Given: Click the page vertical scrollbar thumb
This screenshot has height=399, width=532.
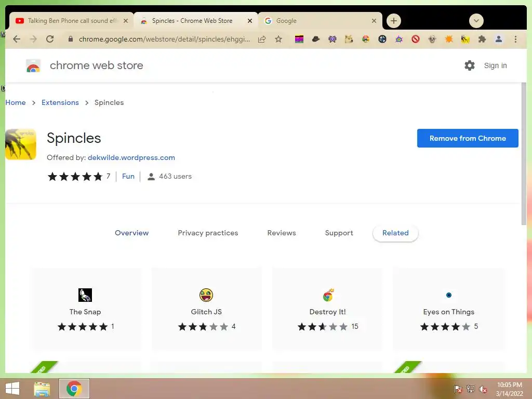Looking at the screenshot, I should (x=524, y=153).
